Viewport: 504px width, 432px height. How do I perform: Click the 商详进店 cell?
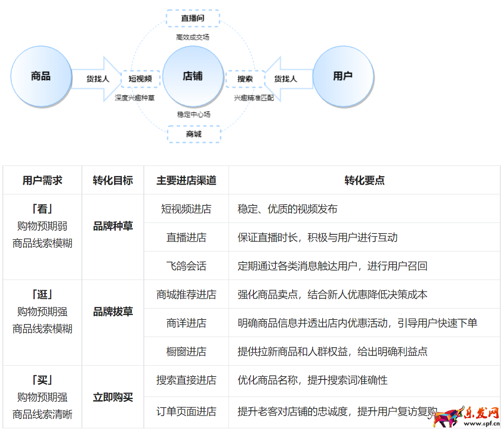(x=186, y=323)
